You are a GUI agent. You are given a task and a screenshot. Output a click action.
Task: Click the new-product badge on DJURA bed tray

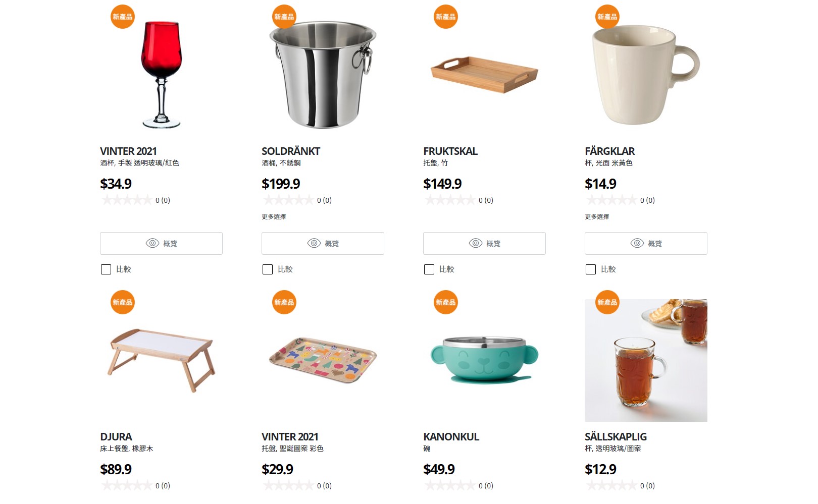123,302
